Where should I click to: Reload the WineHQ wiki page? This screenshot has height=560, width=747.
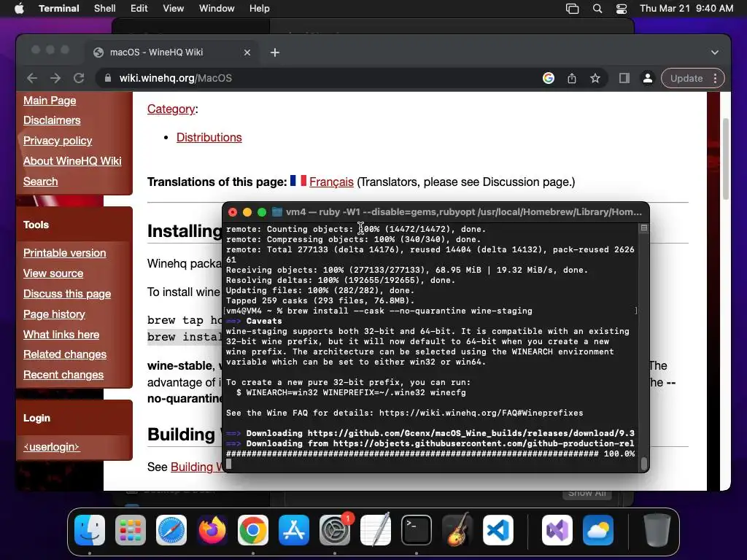coord(79,78)
